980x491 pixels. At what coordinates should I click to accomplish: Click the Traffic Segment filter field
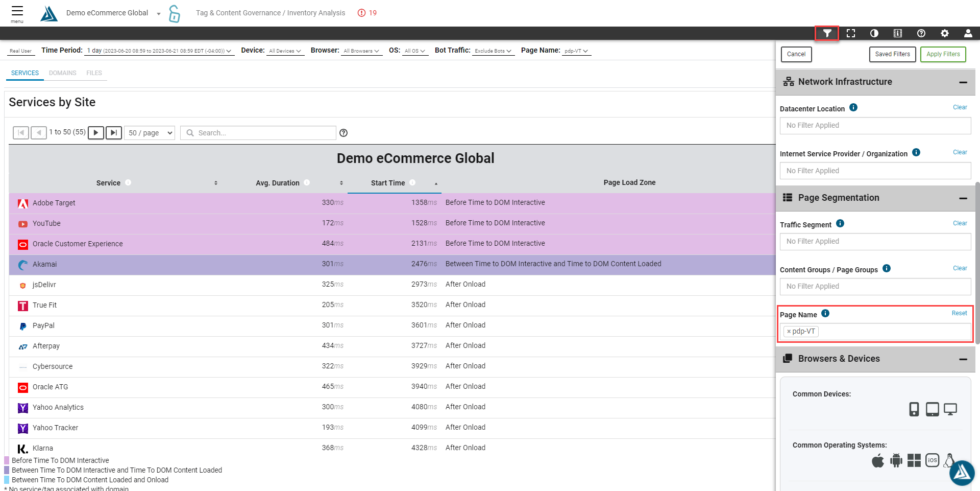pos(875,242)
